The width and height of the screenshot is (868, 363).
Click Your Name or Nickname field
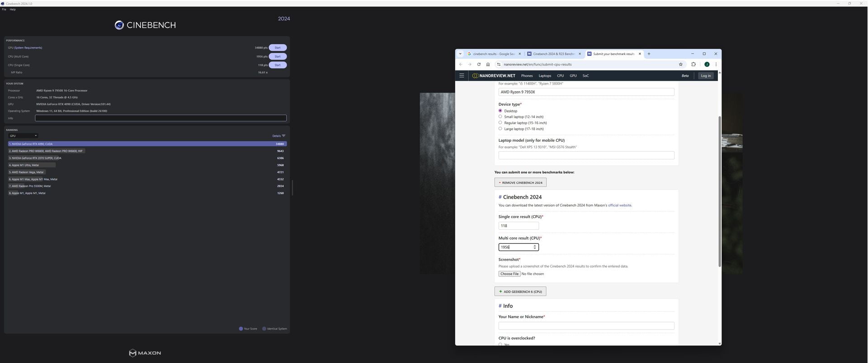click(586, 326)
